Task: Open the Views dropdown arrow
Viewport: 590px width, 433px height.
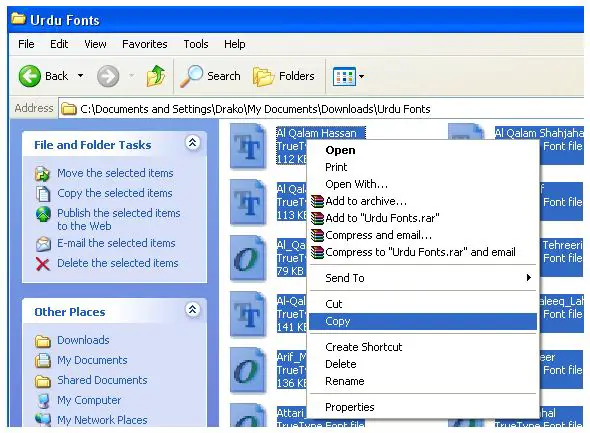Action: click(x=361, y=76)
